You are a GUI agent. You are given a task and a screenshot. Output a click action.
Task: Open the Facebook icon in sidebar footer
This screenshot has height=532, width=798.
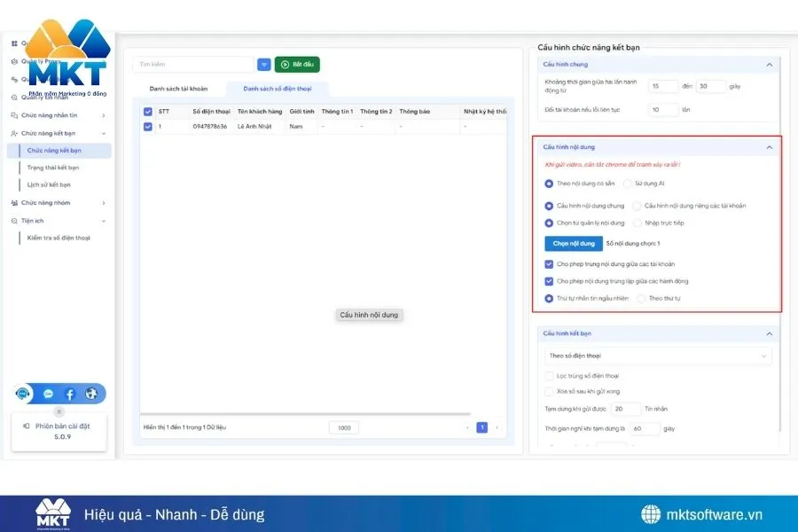[x=70, y=394]
